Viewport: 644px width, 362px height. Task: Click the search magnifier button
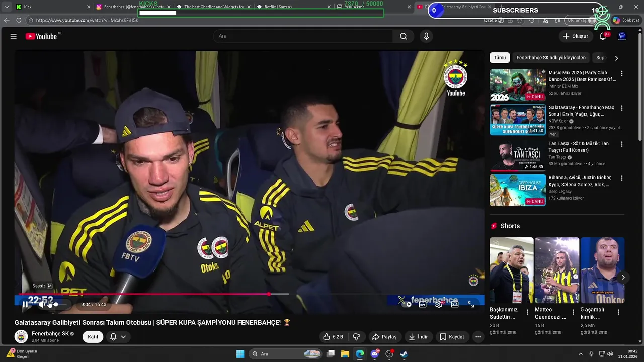point(404,36)
